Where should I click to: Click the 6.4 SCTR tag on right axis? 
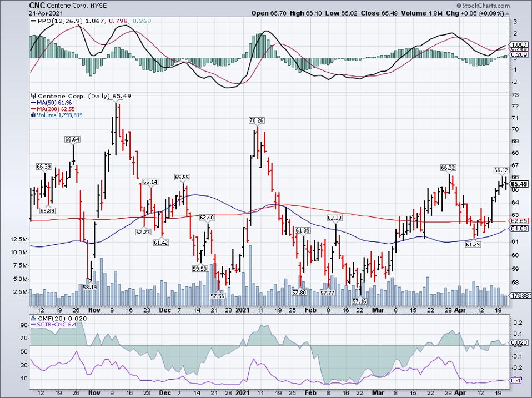click(x=516, y=381)
